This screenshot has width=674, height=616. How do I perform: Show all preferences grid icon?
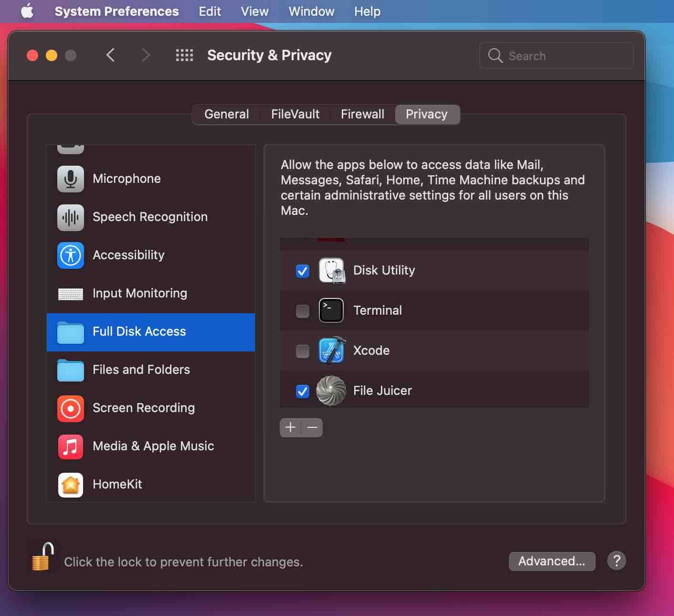[x=184, y=55]
